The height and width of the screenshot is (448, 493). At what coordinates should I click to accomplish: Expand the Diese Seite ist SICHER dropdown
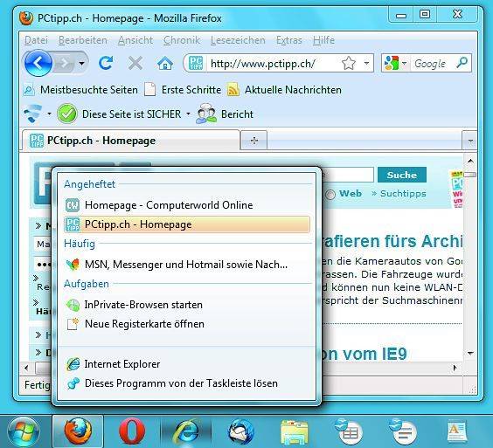click(188, 114)
